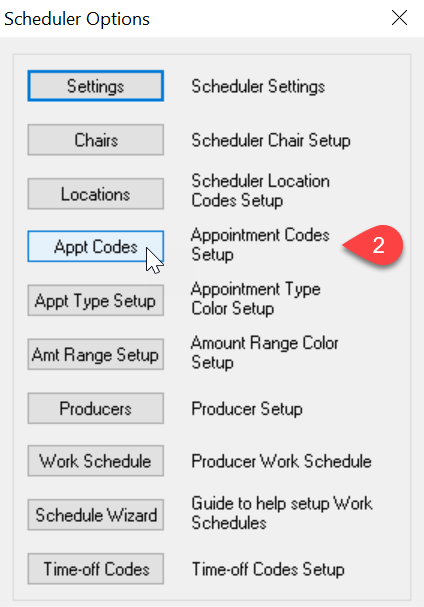Open Time-off Codes button
Viewport: 424px width, 607px height.
[96, 569]
